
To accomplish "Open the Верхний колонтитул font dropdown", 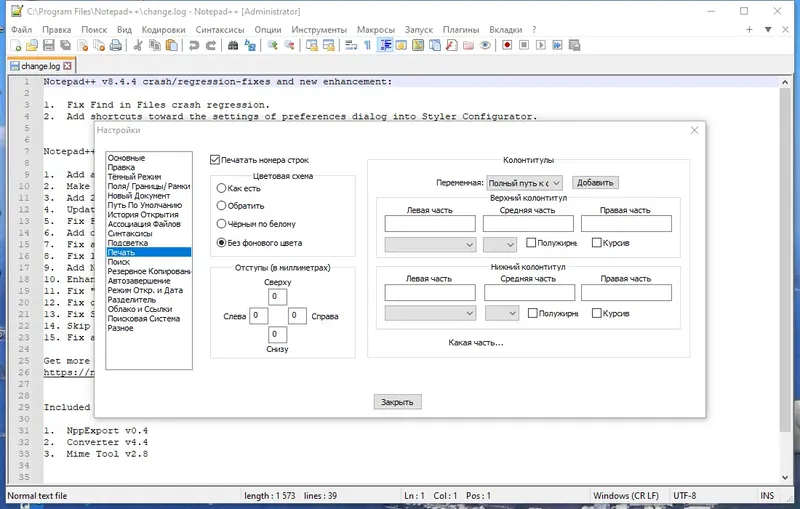I will [430, 244].
